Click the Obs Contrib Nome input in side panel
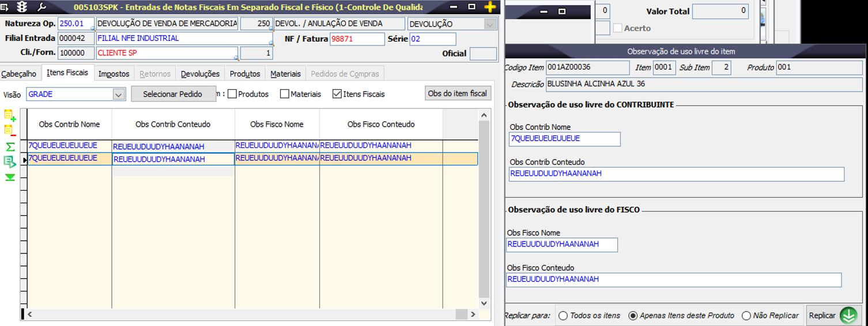Viewport: 868px width, 326px height. pyautogui.click(x=565, y=139)
